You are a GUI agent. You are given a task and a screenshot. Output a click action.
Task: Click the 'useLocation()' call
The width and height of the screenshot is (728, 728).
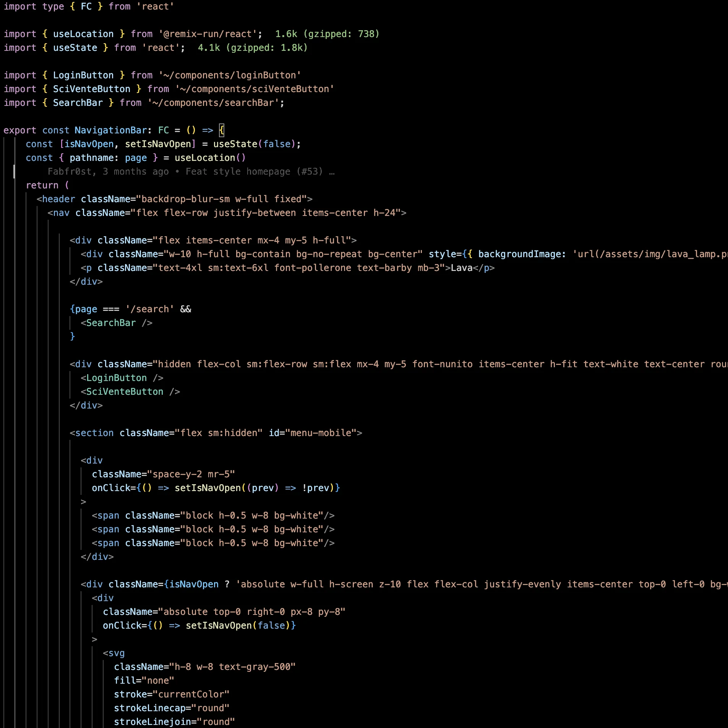click(210, 158)
